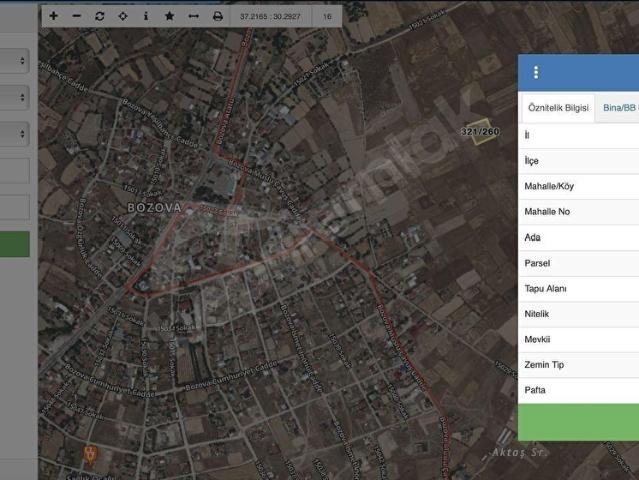Switch to the Öznitelik Bilgisi tab
This screenshot has height=480, width=639.
coord(558,108)
